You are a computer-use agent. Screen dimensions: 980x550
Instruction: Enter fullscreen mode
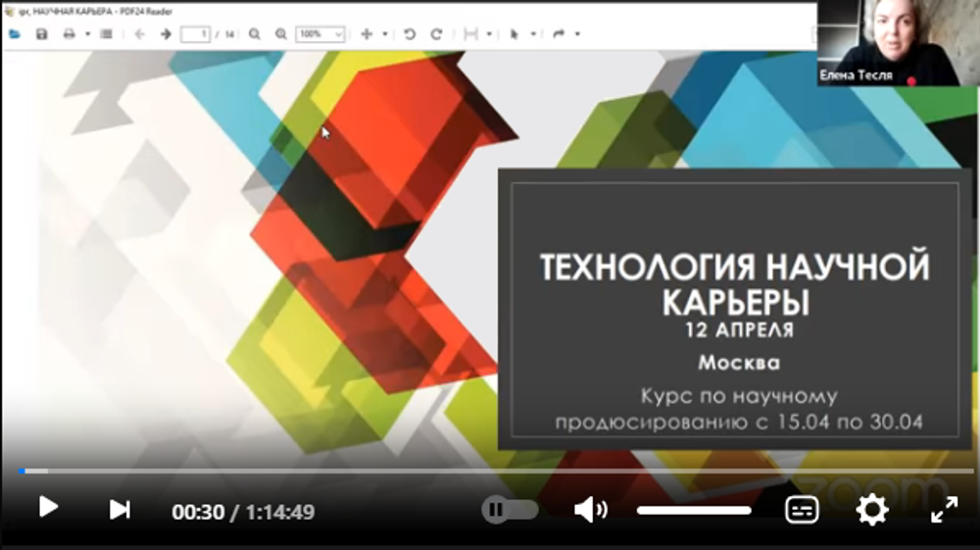point(945,510)
